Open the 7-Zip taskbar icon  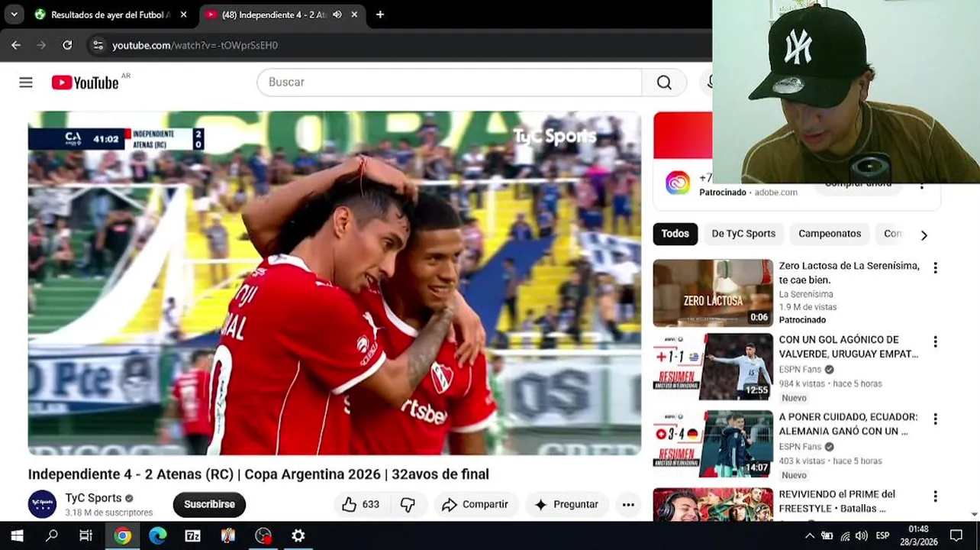coord(192,535)
